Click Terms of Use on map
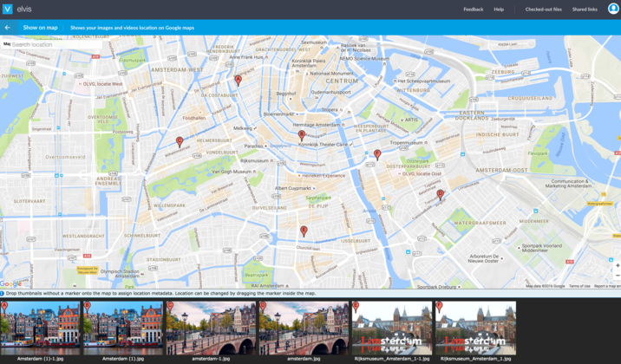Viewport: 621px width, 364px height. pyautogui.click(x=579, y=286)
